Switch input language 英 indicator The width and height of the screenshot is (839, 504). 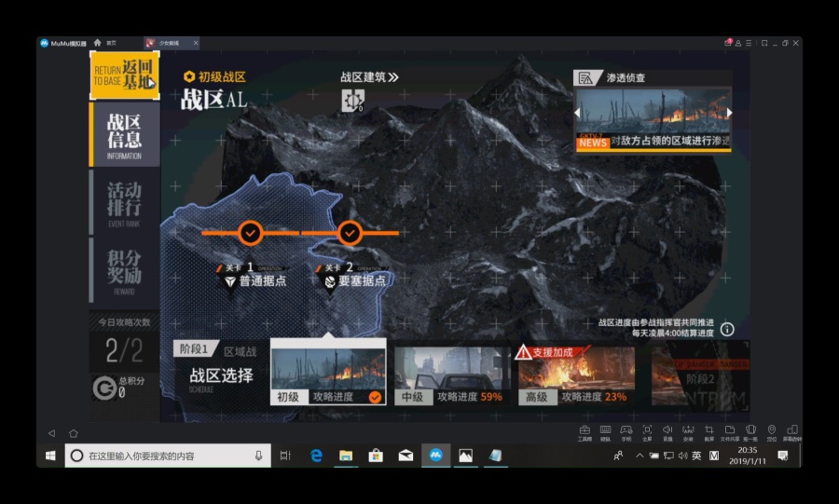tap(696, 456)
